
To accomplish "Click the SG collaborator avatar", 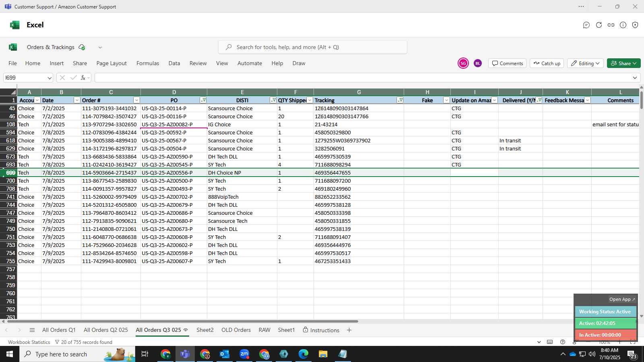I will (x=463, y=63).
